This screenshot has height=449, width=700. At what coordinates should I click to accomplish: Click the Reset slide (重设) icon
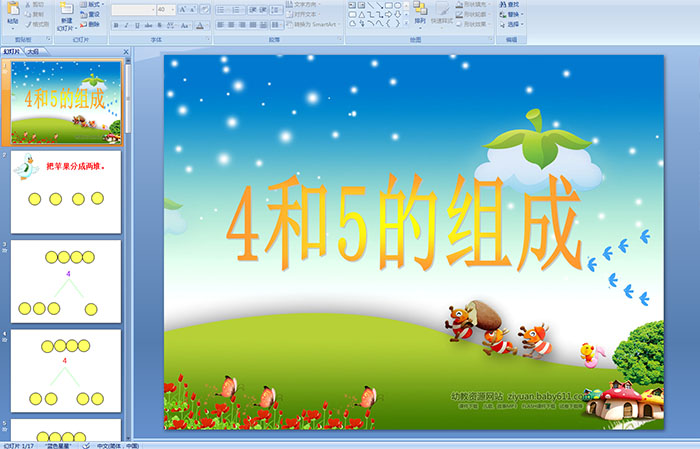[84, 15]
